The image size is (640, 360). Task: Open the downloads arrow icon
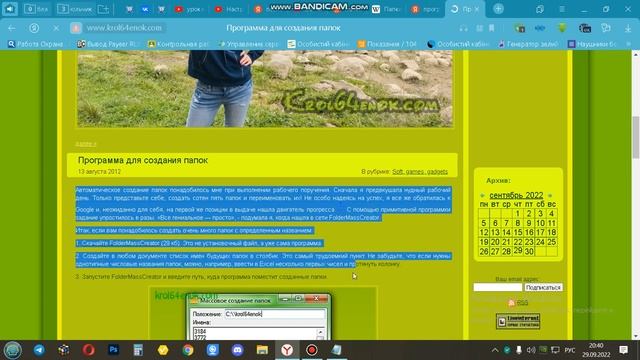(628, 28)
